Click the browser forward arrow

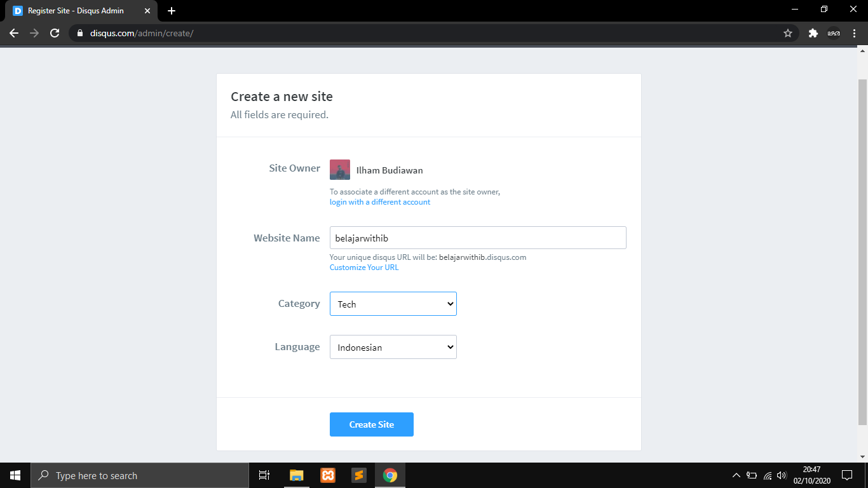click(x=34, y=33)
